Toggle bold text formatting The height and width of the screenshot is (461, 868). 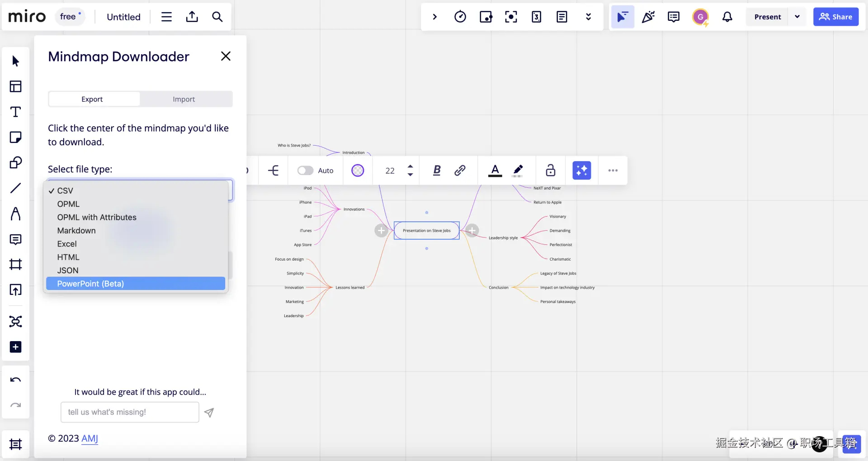click(437, 171)
